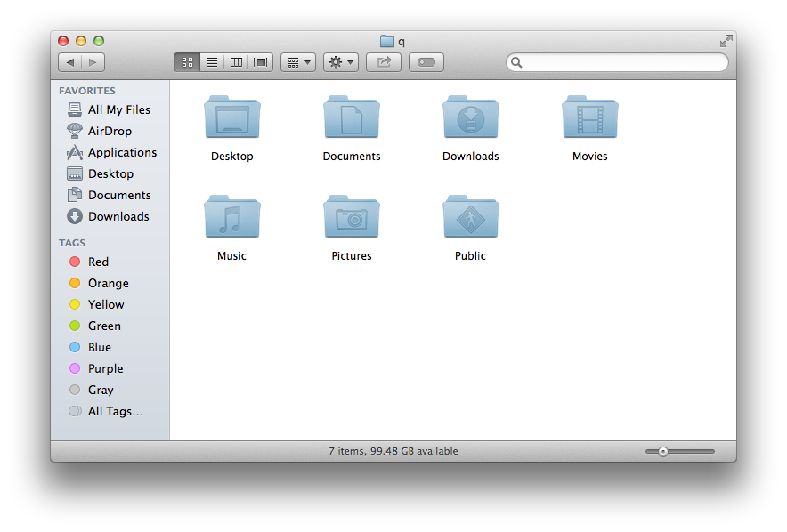Viewport: 787px width, 532px height.
Task: Select the Documents folder icon
Action: pos(352,117)
